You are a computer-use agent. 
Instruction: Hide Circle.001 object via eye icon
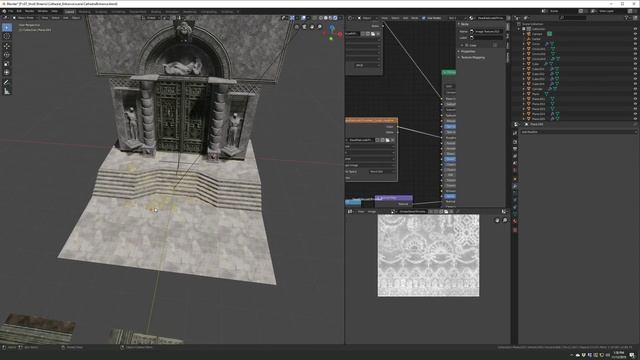(x=635, y=49)
